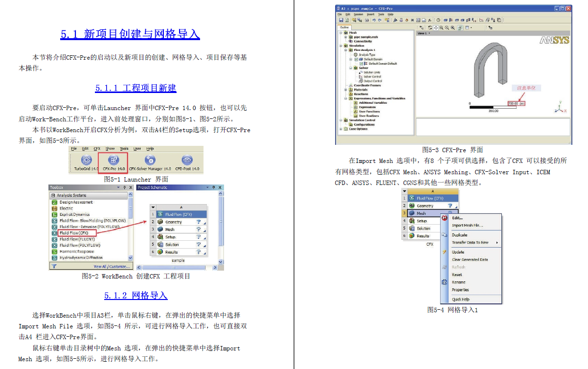588x369 pixels.
Task: Open the Session menu in CFX-Pre
Action: point(359,15)
